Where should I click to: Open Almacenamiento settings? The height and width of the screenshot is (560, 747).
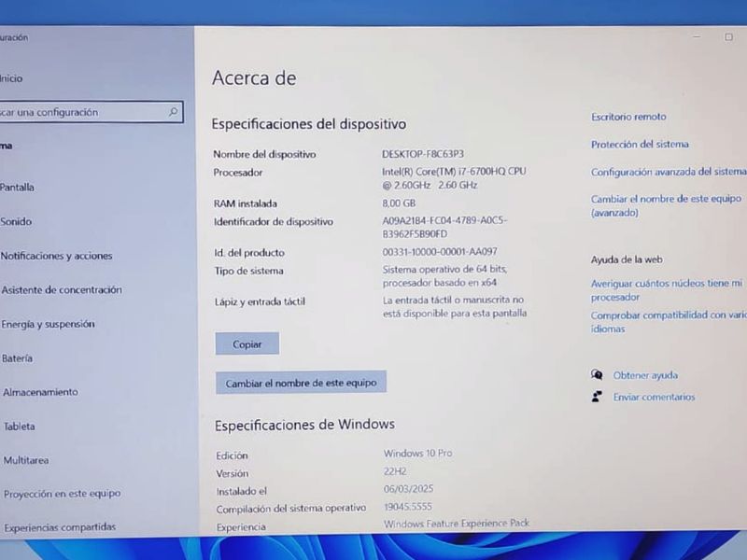[40, 392]
